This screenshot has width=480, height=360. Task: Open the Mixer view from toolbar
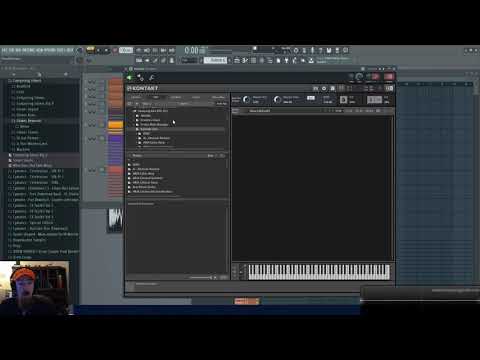262,60
